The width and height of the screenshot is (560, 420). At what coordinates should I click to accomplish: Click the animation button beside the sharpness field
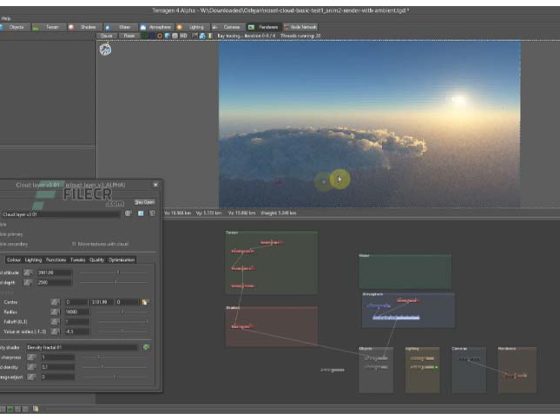tap(32, 357)
